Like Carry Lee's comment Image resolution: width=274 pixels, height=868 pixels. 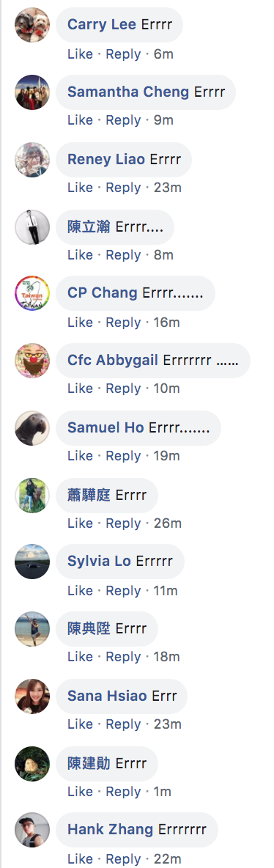point(81,54)
